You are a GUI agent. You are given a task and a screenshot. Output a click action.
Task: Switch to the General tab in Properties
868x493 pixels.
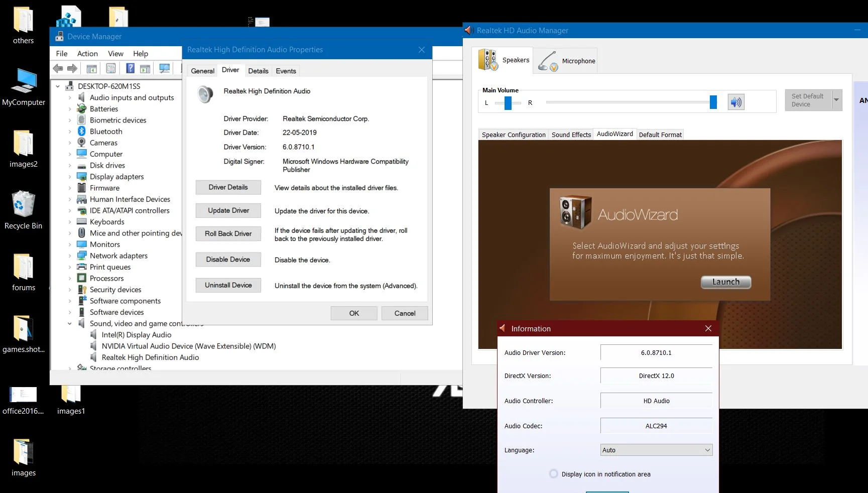[x=203, y=71]
